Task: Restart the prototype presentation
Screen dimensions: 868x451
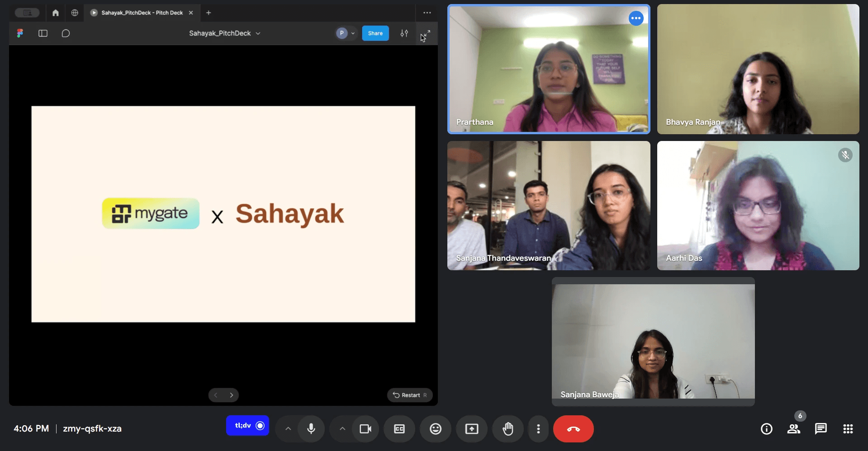Action: pos(410,395)
